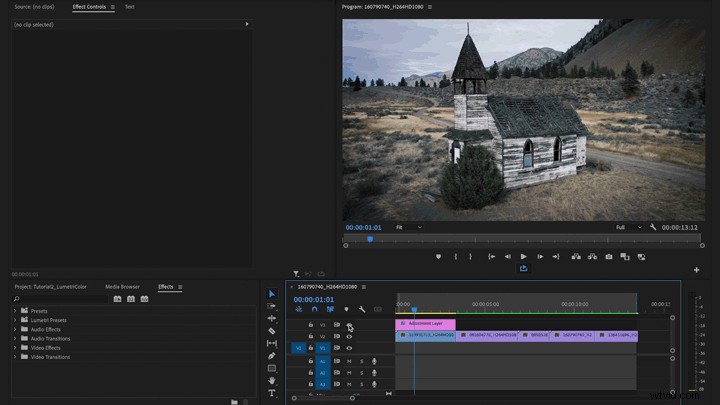Play the program monitor
Image resolution: width=720 pixels, height=405 pixels.
coord(523,257)
